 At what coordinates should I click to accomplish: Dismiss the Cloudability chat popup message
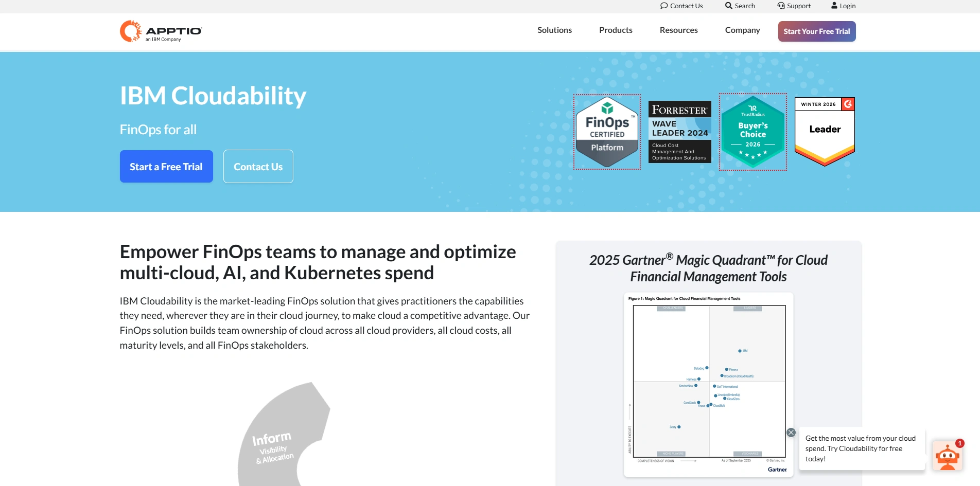(x=791, y=432)
